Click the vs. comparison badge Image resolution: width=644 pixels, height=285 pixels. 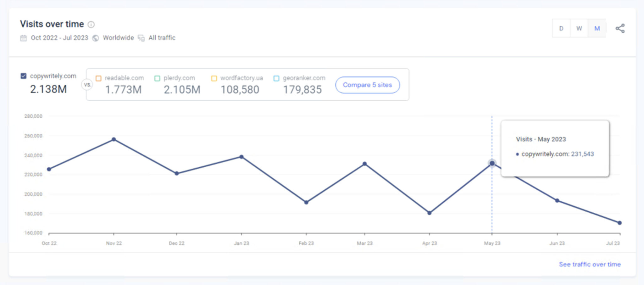pos(87,85)
